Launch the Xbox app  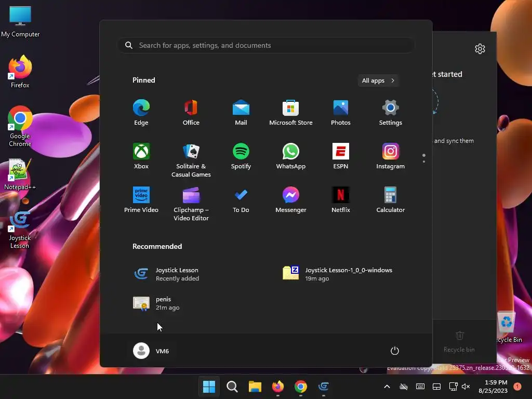click(141, 156)
